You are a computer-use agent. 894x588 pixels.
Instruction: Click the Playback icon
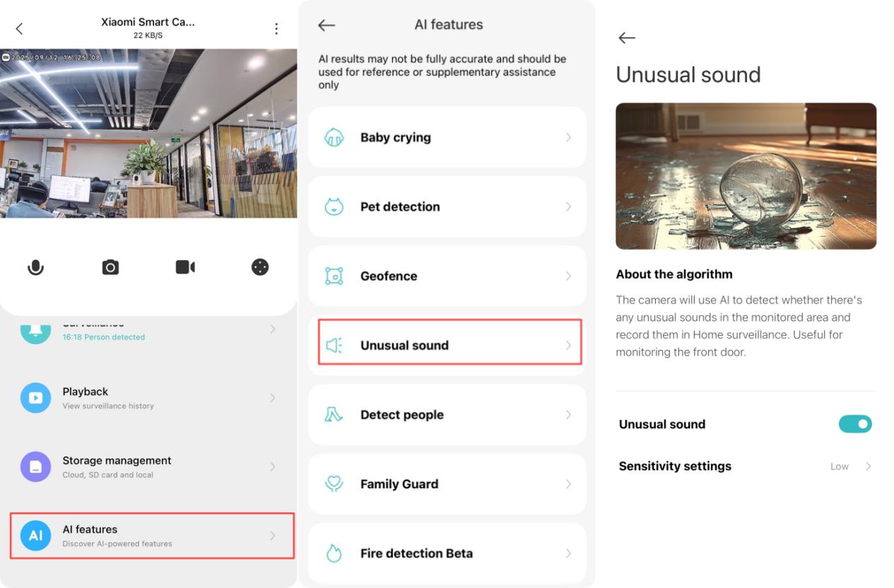point(35,398)
